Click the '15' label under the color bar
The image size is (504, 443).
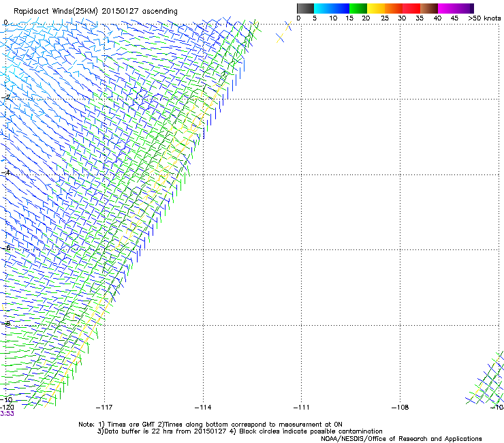[349, 18]
